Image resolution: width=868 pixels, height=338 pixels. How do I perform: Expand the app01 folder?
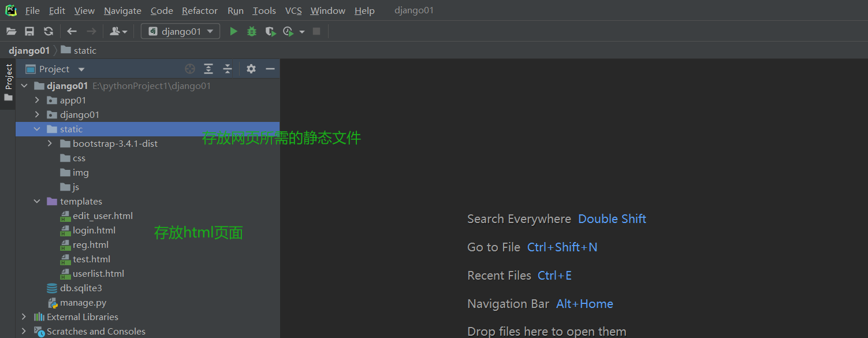pos(37,100)
